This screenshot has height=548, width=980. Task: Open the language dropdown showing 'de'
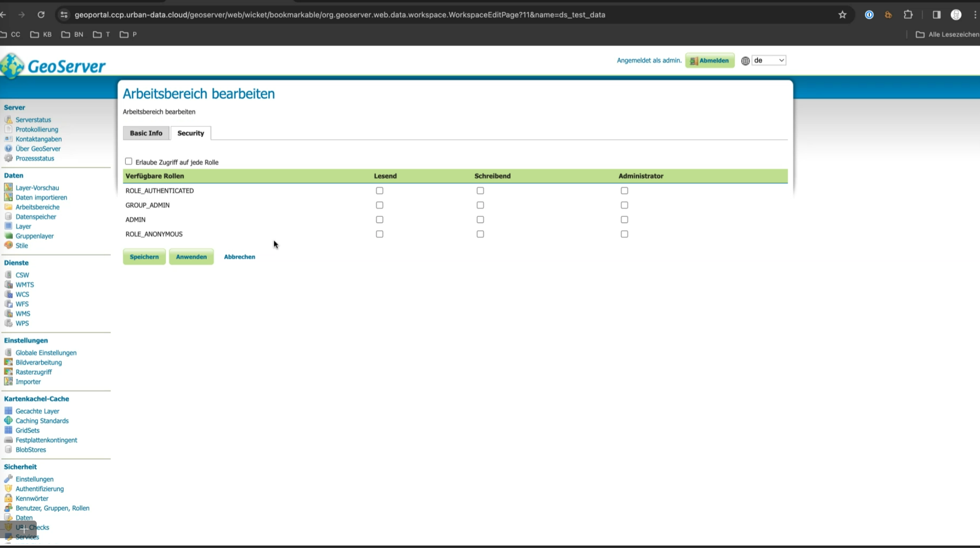pos(769,60)
